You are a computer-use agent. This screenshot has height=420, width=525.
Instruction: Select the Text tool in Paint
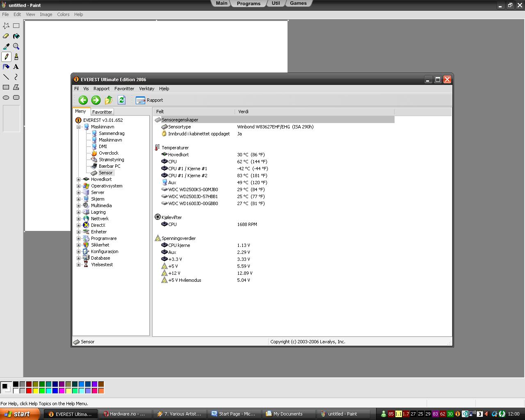(x=16, y=67)
